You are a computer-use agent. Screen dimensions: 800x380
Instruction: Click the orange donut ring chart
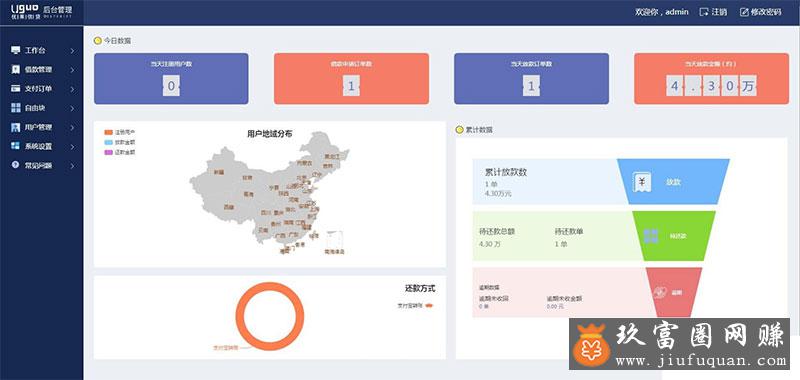click(270, 316)
